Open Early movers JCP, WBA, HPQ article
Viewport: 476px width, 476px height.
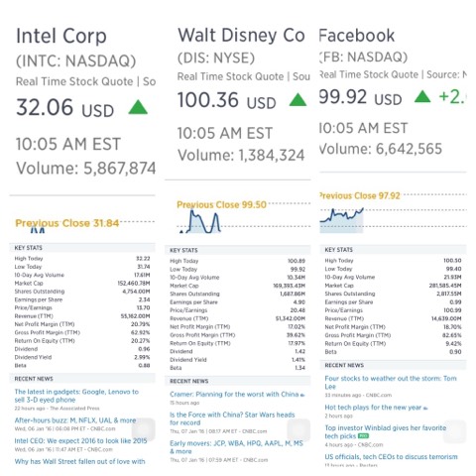[x=236, y=447]
